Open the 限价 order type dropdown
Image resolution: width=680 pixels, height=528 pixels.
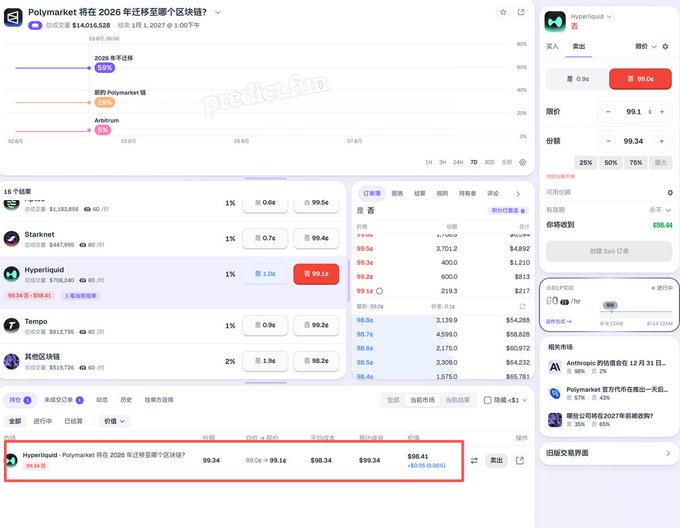coord(646,46)
